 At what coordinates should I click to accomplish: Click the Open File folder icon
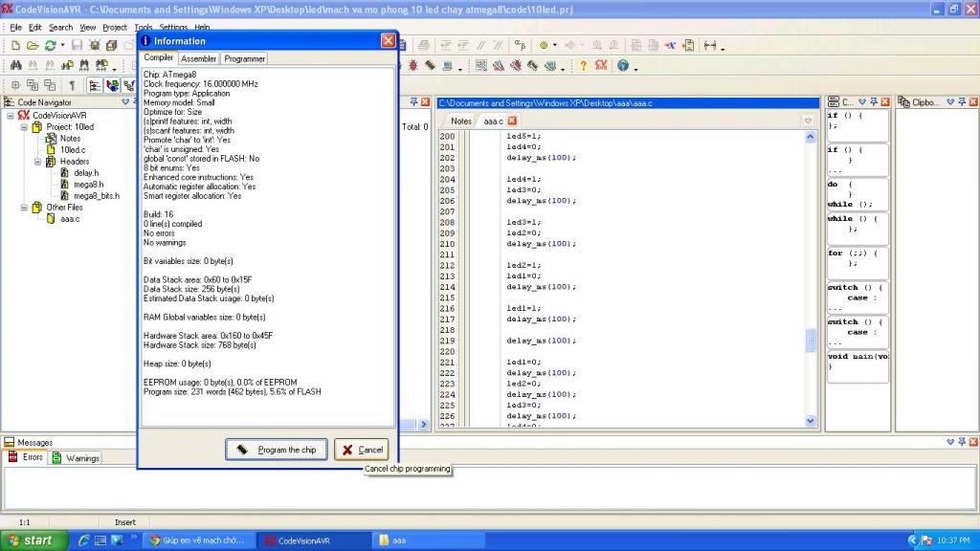(x=33, y=46)
